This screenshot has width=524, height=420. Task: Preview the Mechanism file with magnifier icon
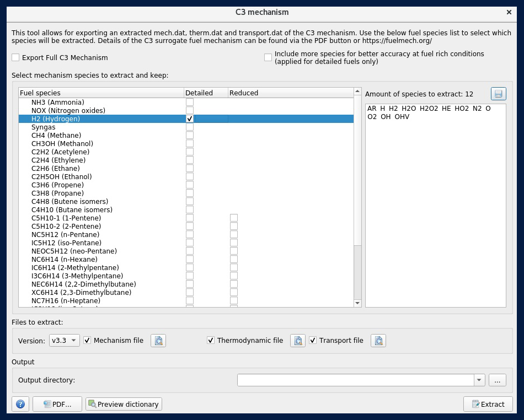point(158,341)
